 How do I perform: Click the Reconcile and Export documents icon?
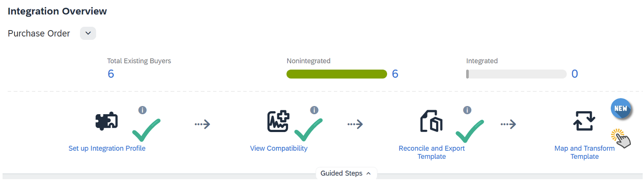click(x=431, y=122)
